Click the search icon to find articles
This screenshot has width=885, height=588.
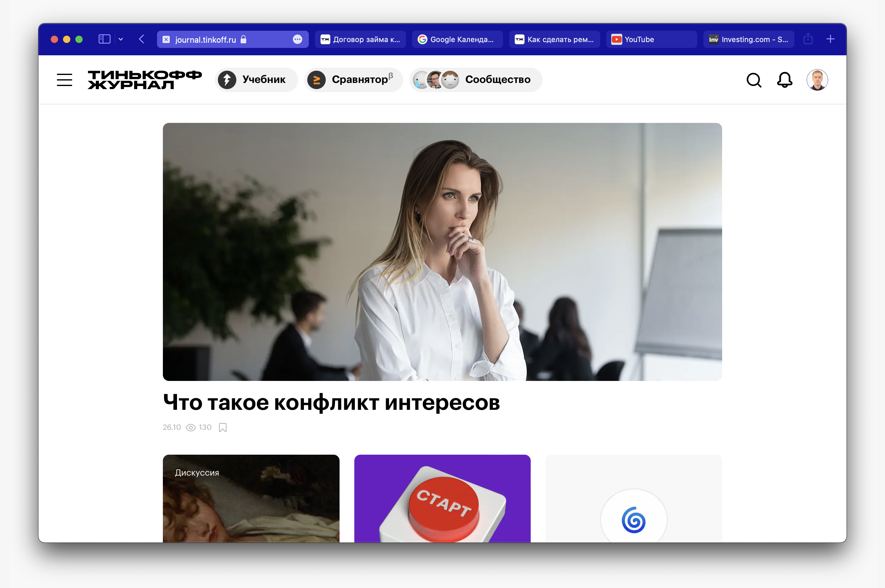click(x=754, y=79)
